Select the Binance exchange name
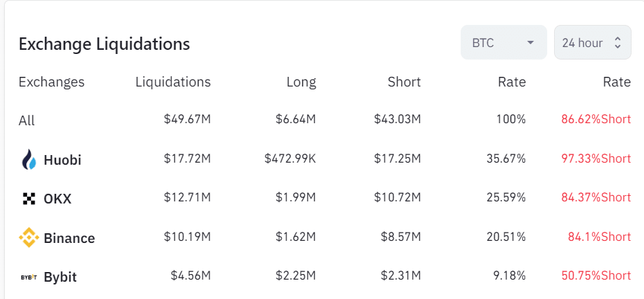Image resolution: width=644 pixels, height=299 pixels. point(69,238)
